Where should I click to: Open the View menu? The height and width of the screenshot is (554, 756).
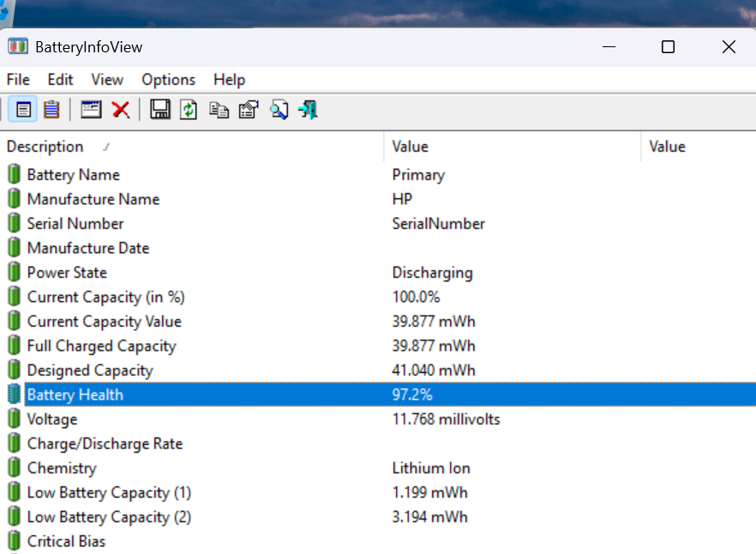click(107, 80)
